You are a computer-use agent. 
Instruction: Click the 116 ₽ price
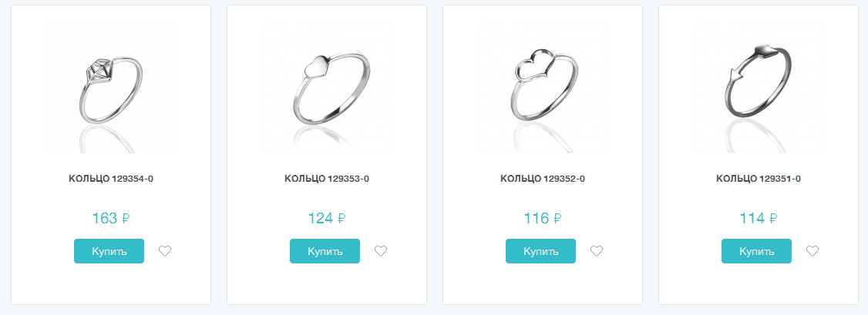pyautogui.click(x=543, y=218)
